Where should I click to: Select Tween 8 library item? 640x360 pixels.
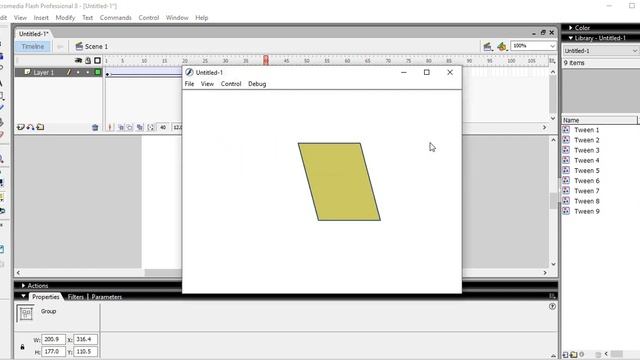pos(586,201)
